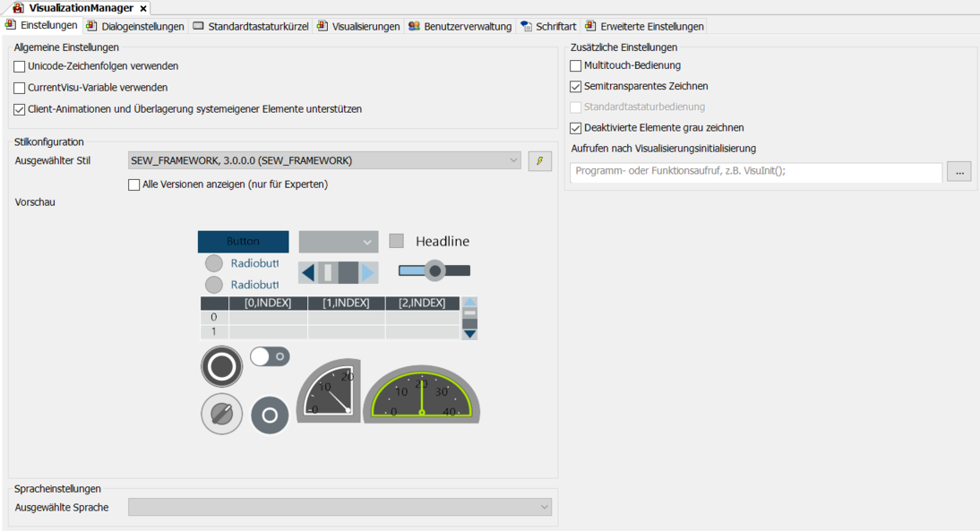
Task: Click the table scroll down arrow
Action: (469, 333)
